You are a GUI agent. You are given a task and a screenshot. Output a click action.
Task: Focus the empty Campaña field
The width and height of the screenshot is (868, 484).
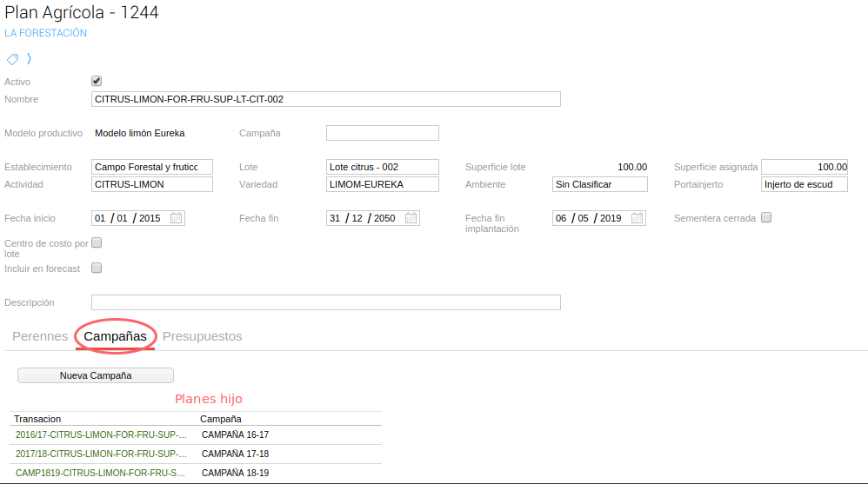(382, 133)
